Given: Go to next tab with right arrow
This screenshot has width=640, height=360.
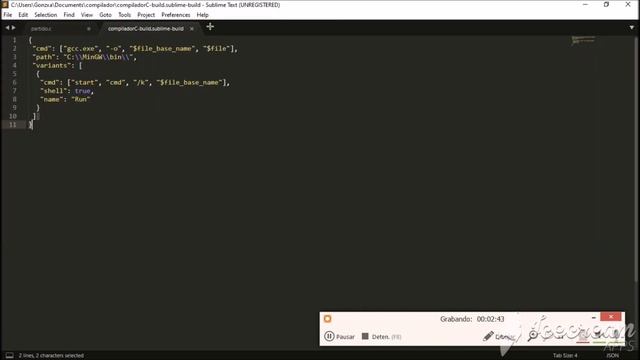Looking at the screenshot, I should click(x=13, y=28).
